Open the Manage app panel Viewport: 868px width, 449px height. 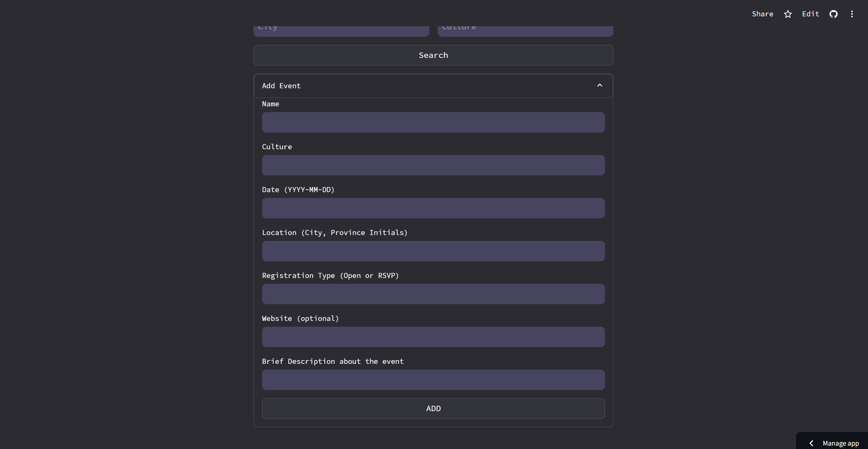coord(840,443)
